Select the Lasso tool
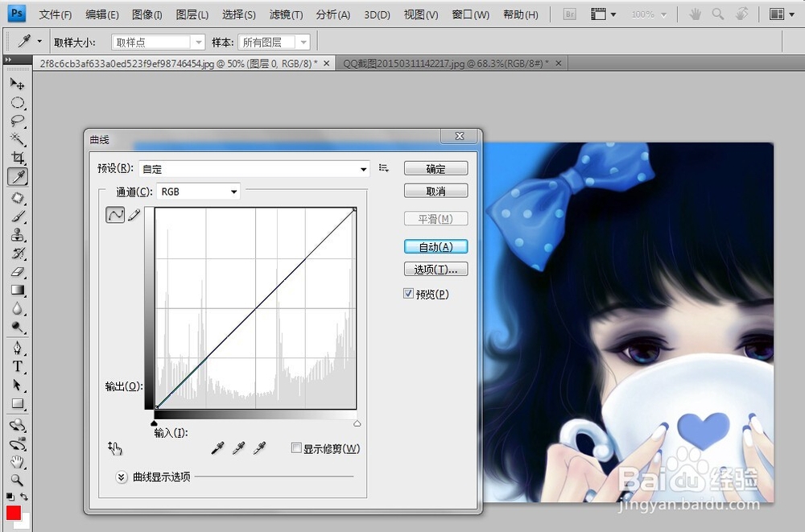The width and height of the screenshot is (805, 532). pyautogui.click(x=18, y=122)
